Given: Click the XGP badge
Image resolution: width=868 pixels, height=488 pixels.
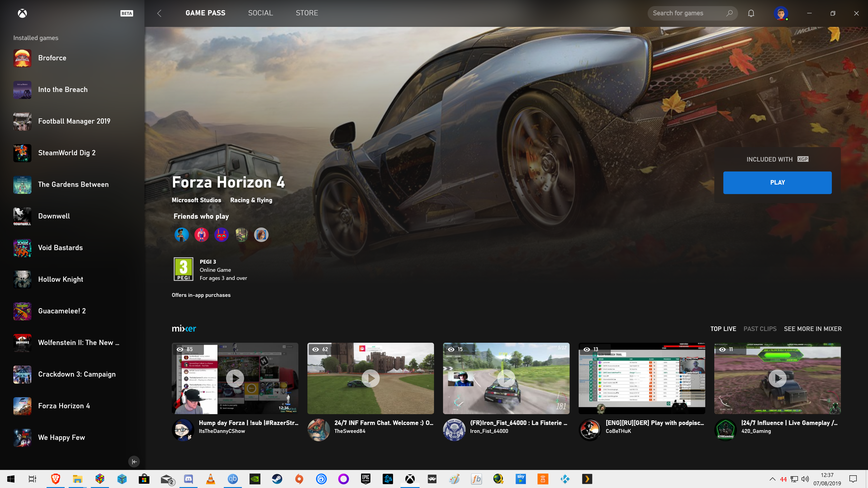Looking at the screenshot, I should click(x=803, y=159).
